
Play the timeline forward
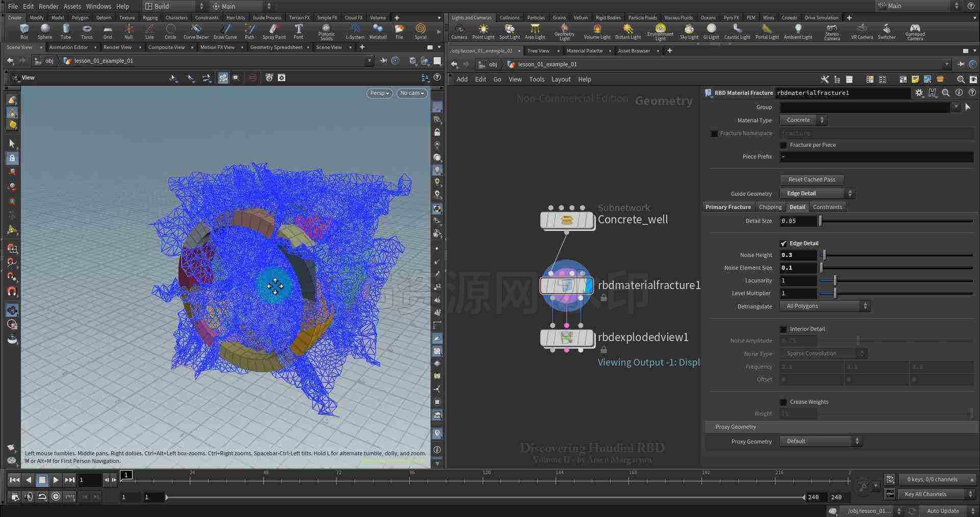click(x=56, y=480)
